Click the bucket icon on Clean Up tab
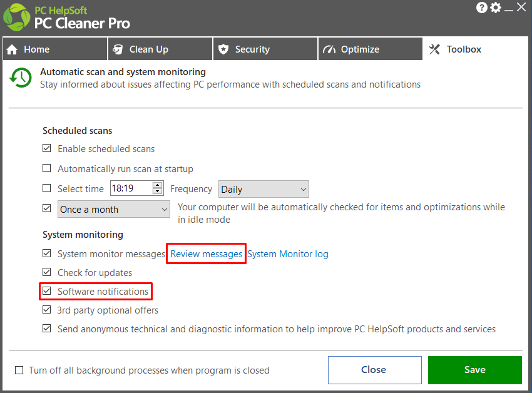The image size is (532, 393). [x=118, y=49]
